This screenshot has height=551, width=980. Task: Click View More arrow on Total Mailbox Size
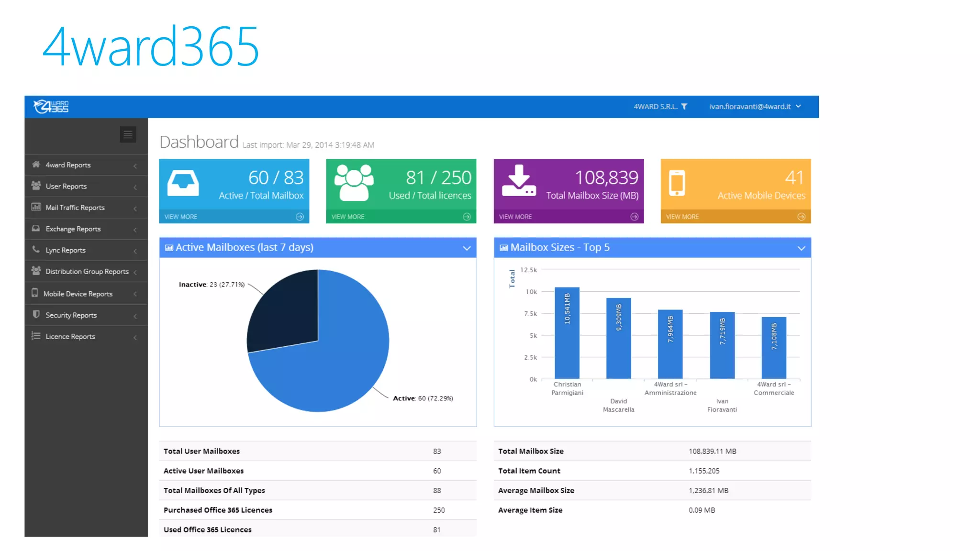pos(634,217)
